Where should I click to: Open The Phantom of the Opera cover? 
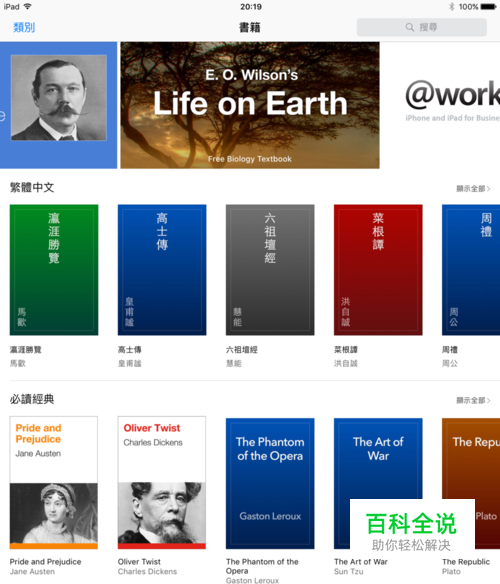[x=270, y=483]
